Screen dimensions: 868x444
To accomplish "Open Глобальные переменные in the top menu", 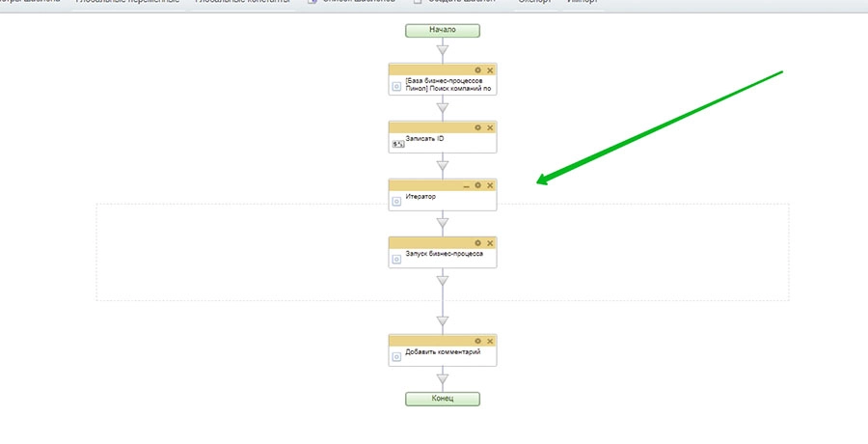I will [130, 2].
